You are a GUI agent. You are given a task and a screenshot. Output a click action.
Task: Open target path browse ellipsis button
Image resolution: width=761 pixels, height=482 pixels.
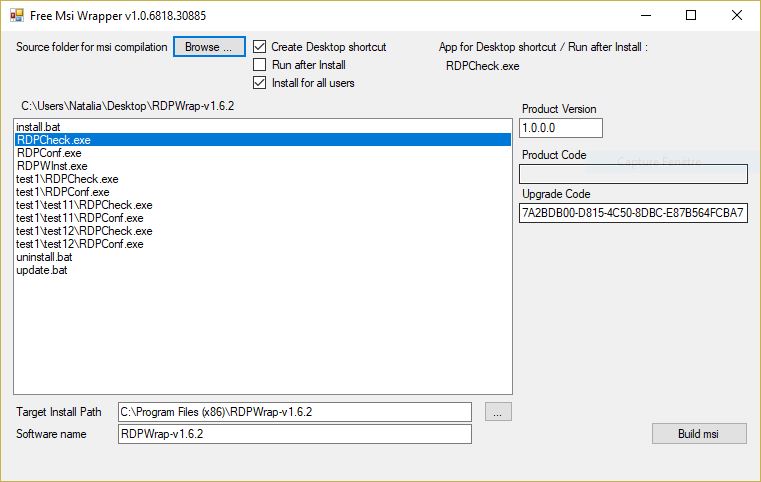[x=498, y=412]
